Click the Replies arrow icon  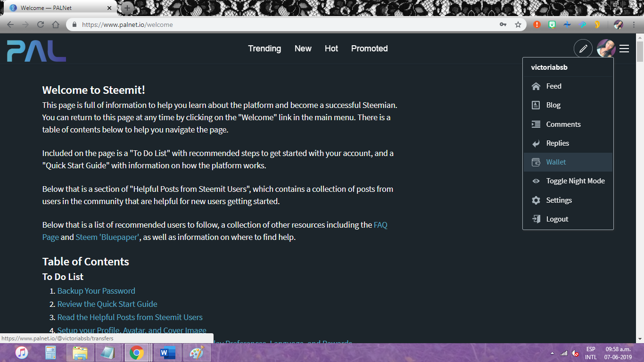[x=536, y=143]
